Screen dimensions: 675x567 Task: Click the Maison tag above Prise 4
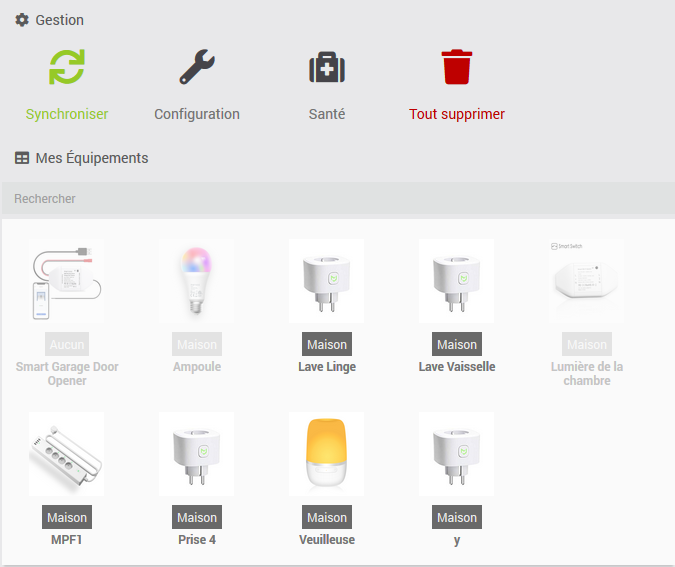tap(197, 517)
